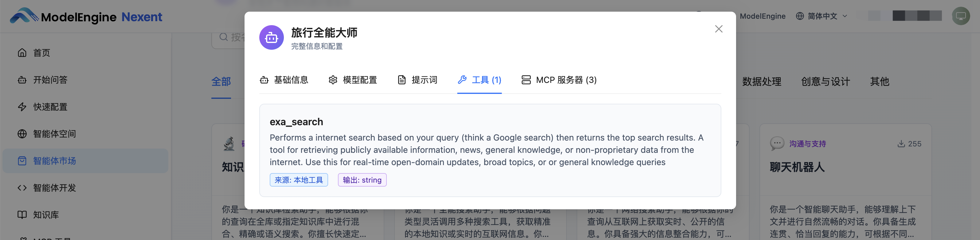
Task: Expand the 简体中文 language dropdown
Action: pos(822,16)
